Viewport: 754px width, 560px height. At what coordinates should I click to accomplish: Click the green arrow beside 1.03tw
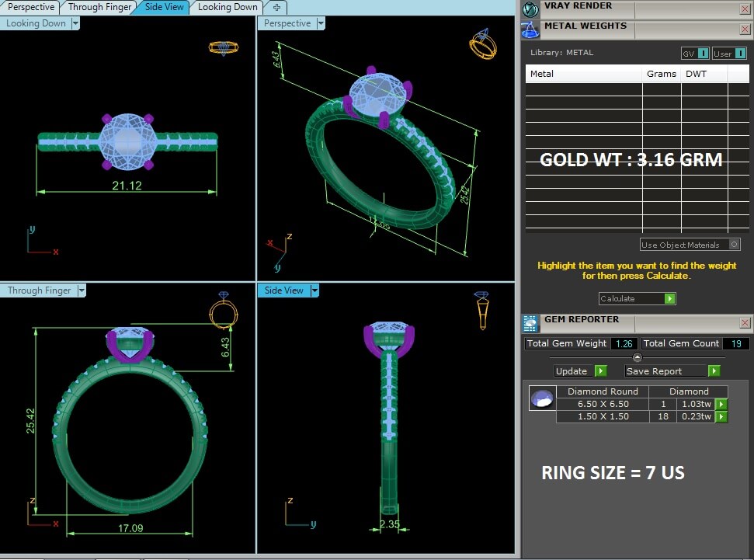[721, 405]
